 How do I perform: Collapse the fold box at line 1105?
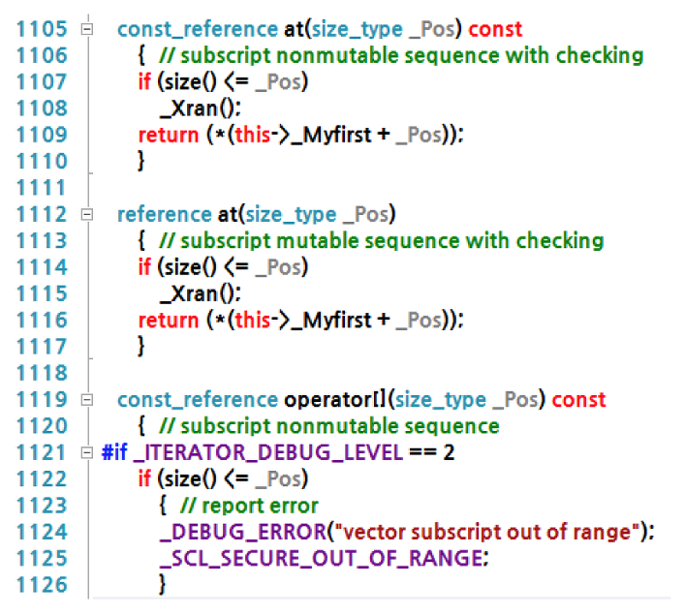pyautogui.click(x=87, y=29)
